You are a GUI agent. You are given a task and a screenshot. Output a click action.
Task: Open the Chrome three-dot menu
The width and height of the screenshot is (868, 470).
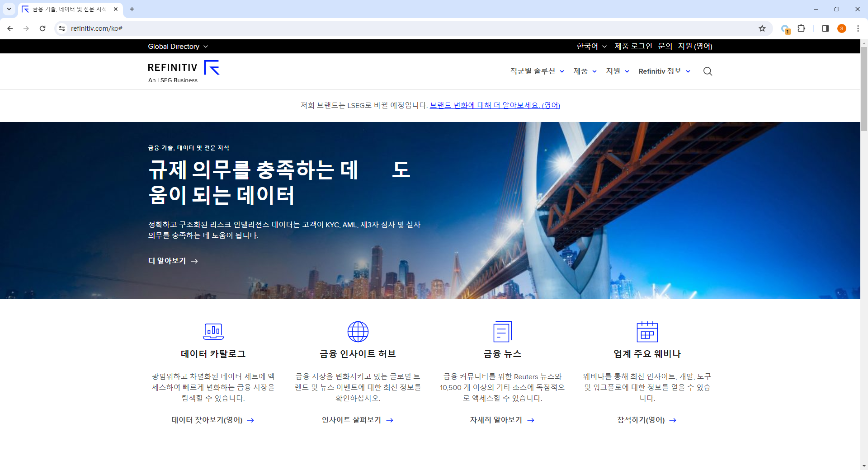pyautogui.click(x=858, y=28)
